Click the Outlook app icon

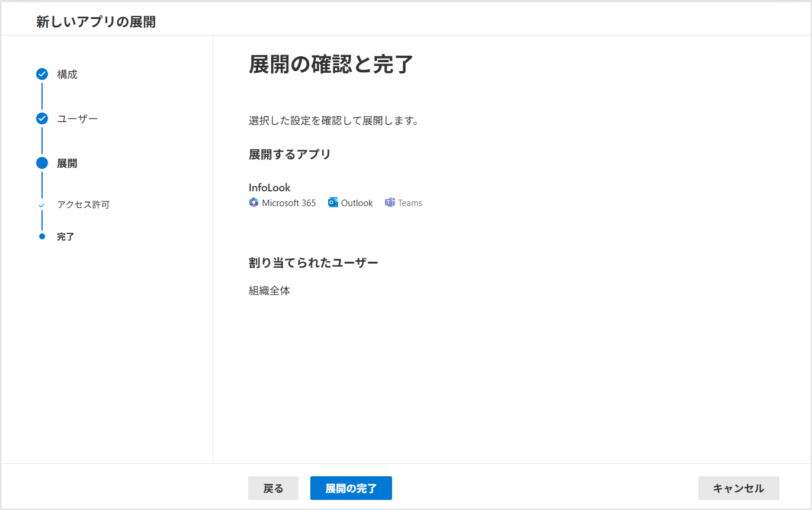[333, 203]
